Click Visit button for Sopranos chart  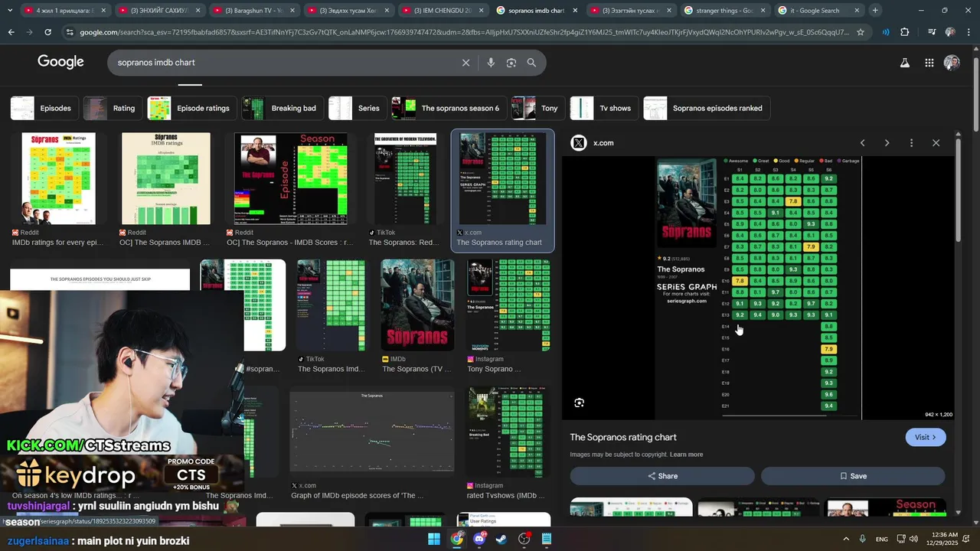(x=926, y=437)
